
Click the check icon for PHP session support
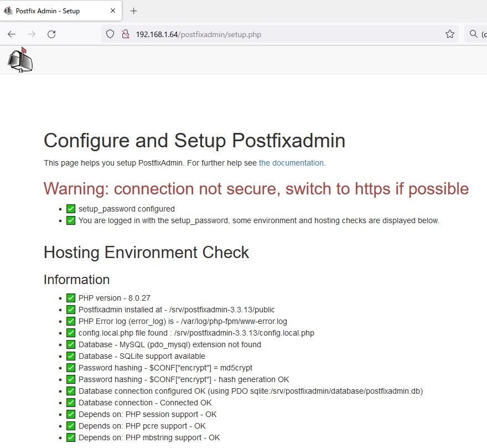tap(71, 414)
